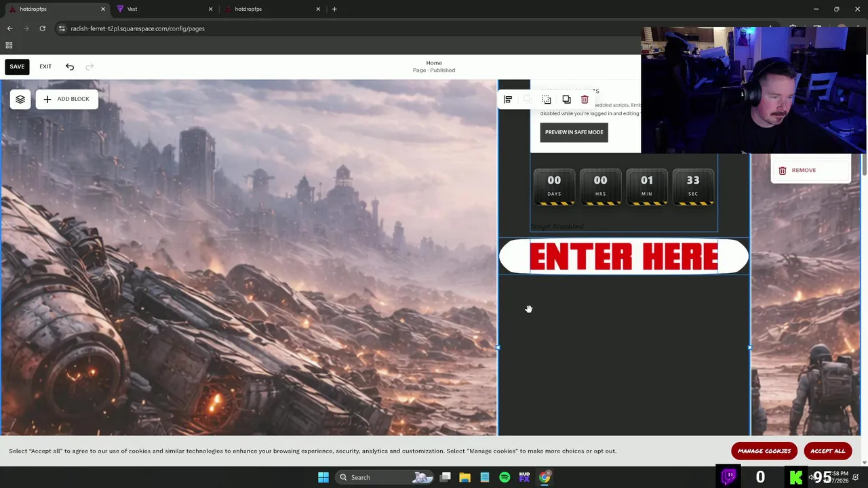Viewport: 868px width, 488px height.
Task: Open Spotify from taskbar
Action: (505, 477)
